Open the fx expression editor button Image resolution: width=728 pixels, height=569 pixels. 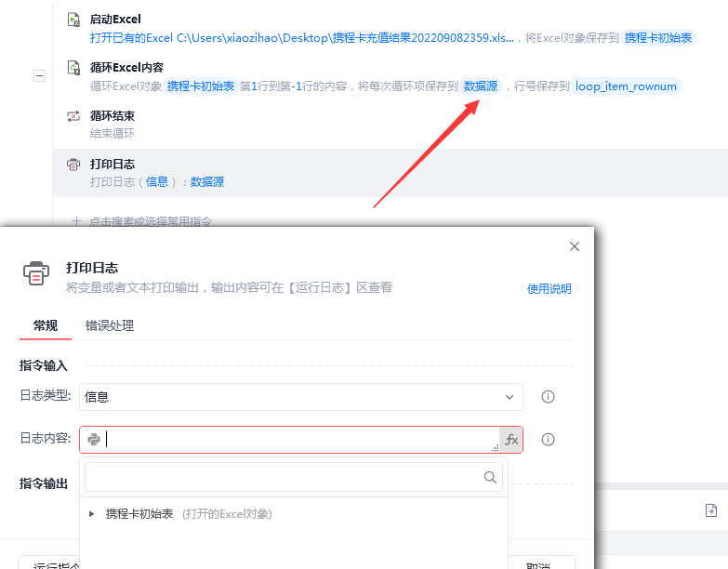click(511, 440)
